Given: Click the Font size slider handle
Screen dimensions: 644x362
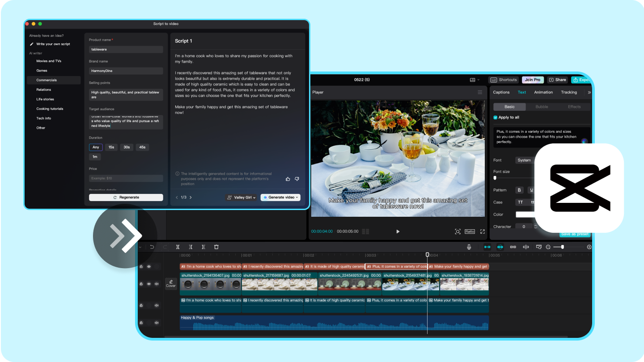Looking at the screenshot, I should 495,178.
